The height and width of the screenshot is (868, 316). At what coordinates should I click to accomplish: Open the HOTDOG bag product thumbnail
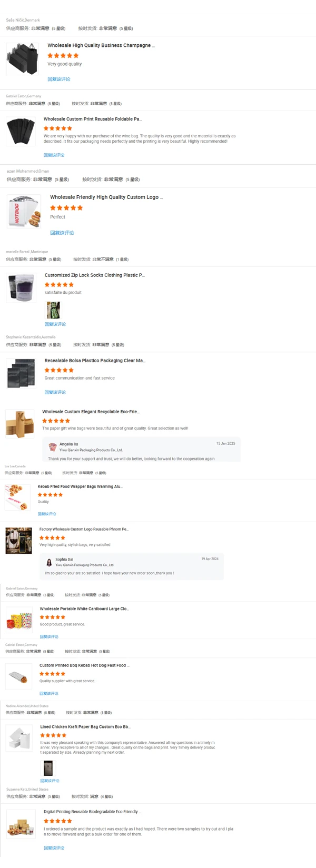(24, 212)
